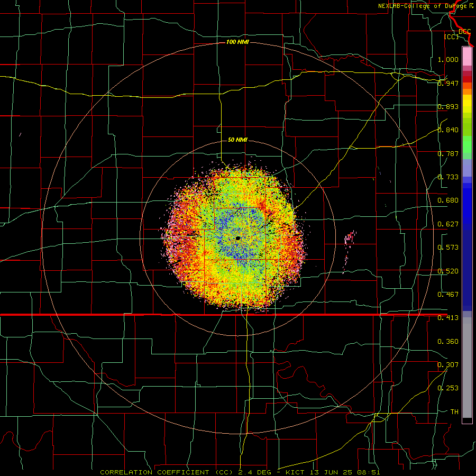Click the Correlation Coefficient caption at bottom
Image resolution: width=476 pixels, height=476 pixels.
[240, 472]
